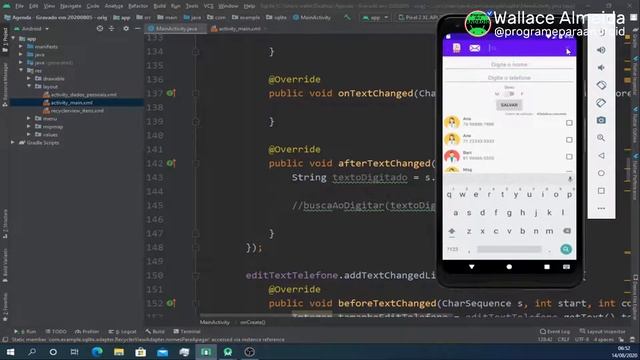Image resolution: width=640 pixels, height=360 pixels.
Task: Expand the java (generated) folder
Action: (x=21, y=62)
